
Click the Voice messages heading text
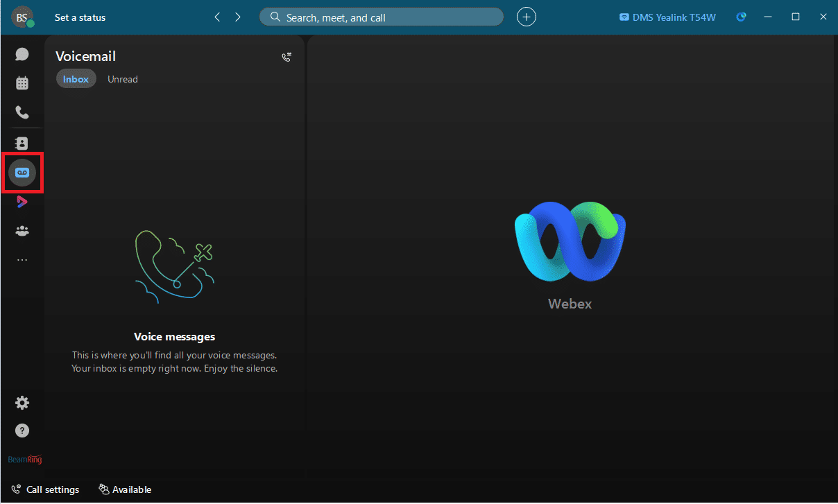pos(175,337)
